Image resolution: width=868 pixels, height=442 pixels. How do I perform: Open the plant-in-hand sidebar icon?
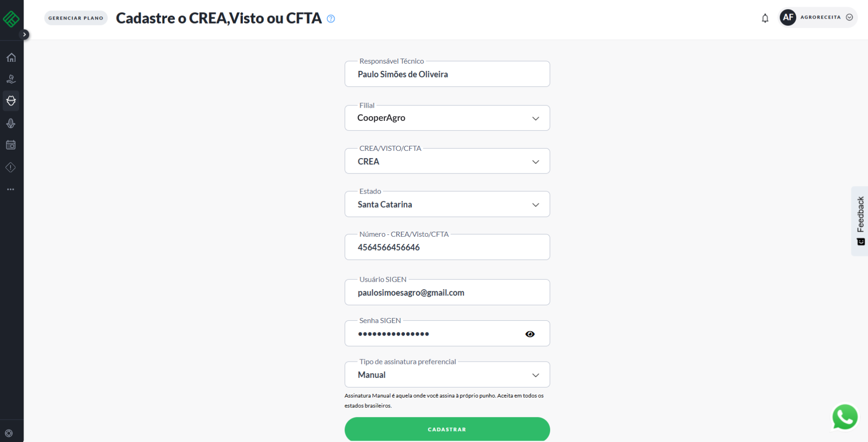coord(11,79)
